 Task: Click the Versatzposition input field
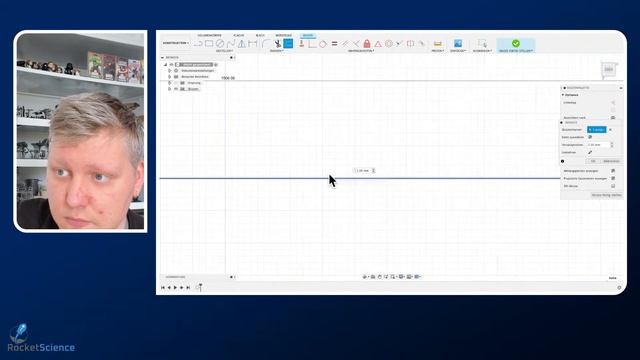coord(598,145)
